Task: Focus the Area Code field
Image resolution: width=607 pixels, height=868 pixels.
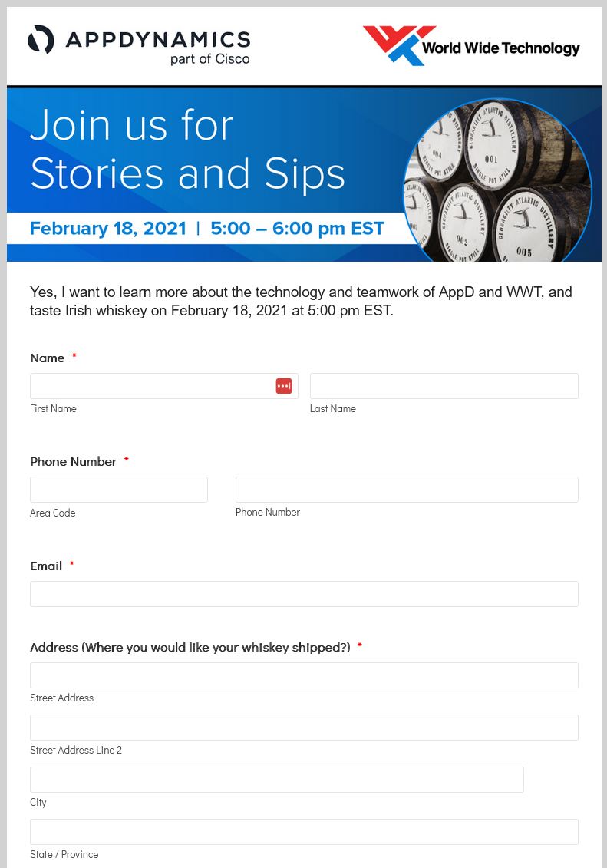Action: pos(119,490)
